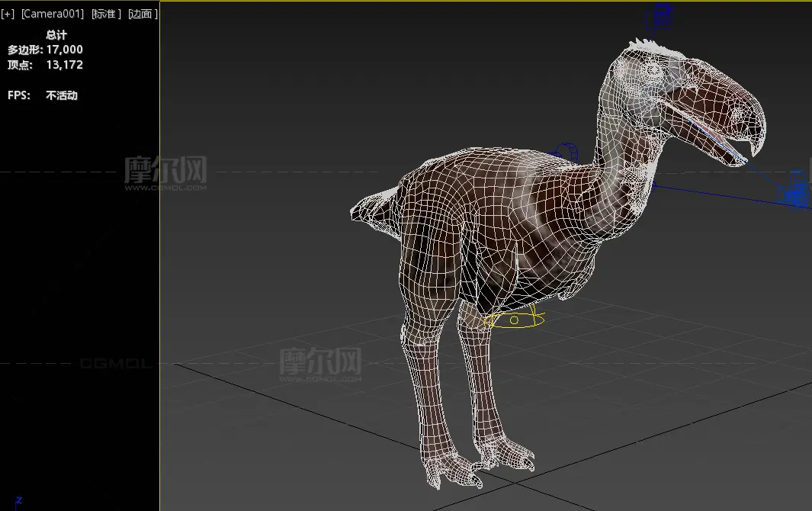Image resolution: width=812 pixels, height=511 pixels.
Task: Click the 多边形 count of 17,000
Action: tap(64, 50)
